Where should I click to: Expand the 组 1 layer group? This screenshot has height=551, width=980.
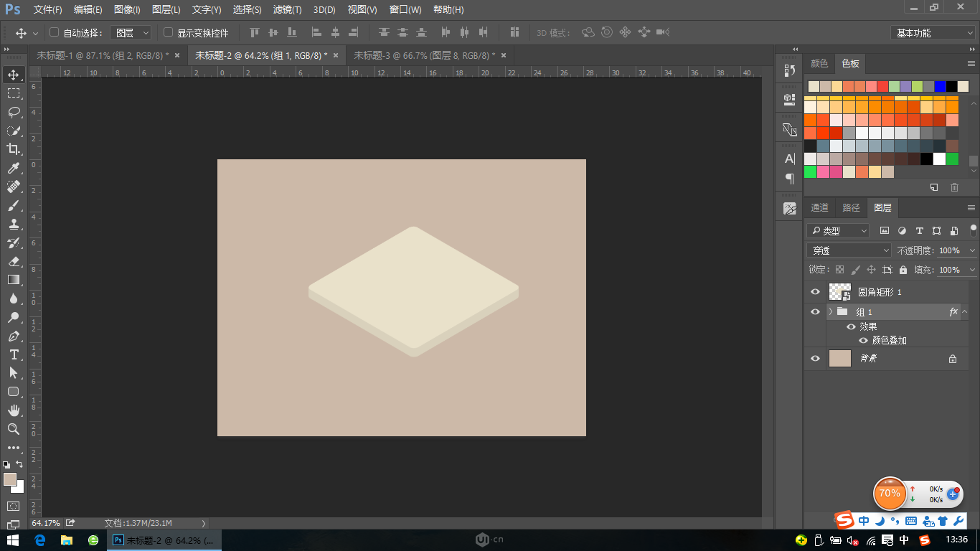tap(831, 311)
